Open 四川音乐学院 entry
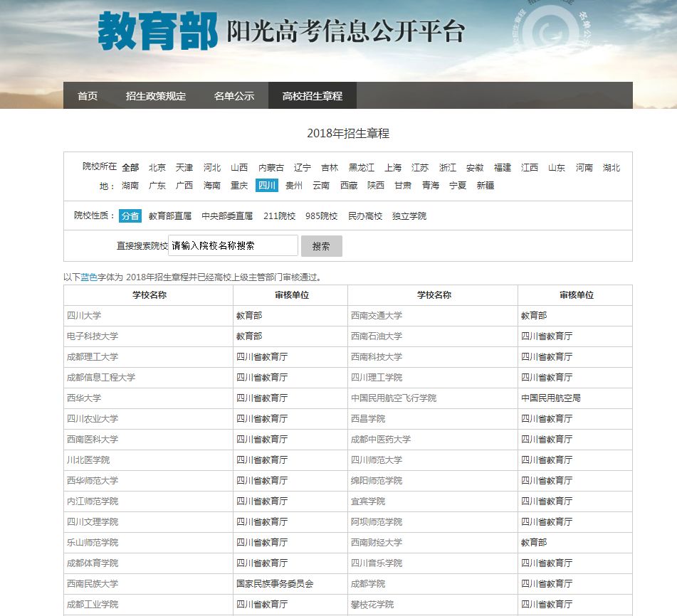677x616 pixels. [377, 563]
